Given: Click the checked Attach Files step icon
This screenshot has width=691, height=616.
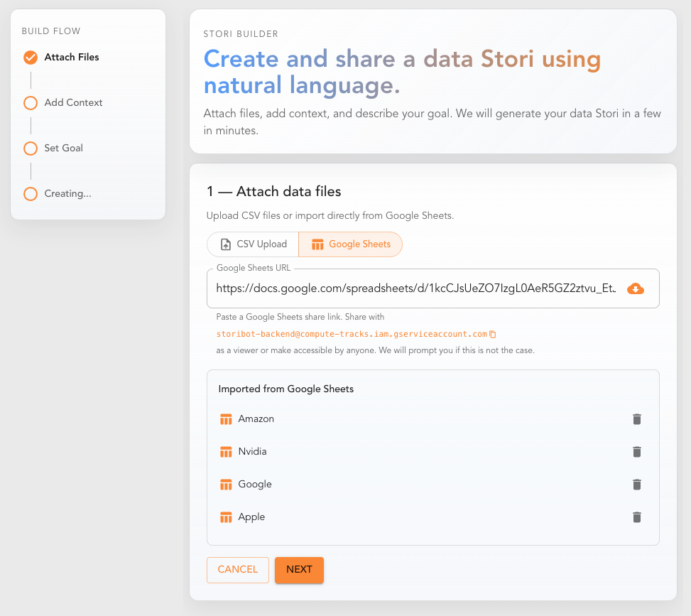Looking at the screenshot, I should pyautogui.click(x=31, y=58).
